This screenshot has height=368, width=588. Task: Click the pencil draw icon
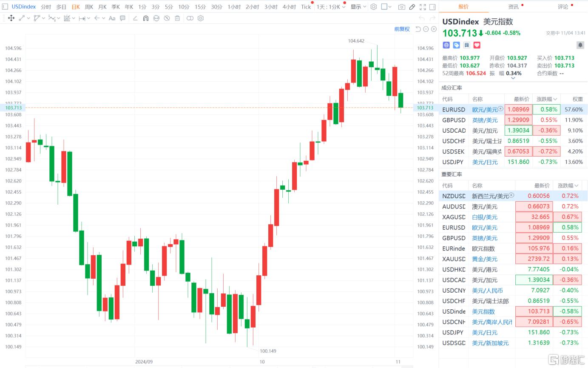point(412,7)
